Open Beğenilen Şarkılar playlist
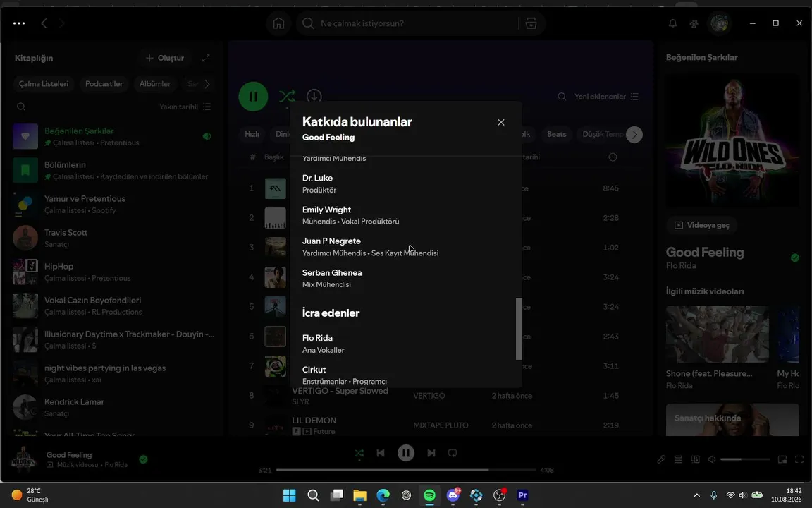Screen dimensions: 812x508 click(113, 136)
